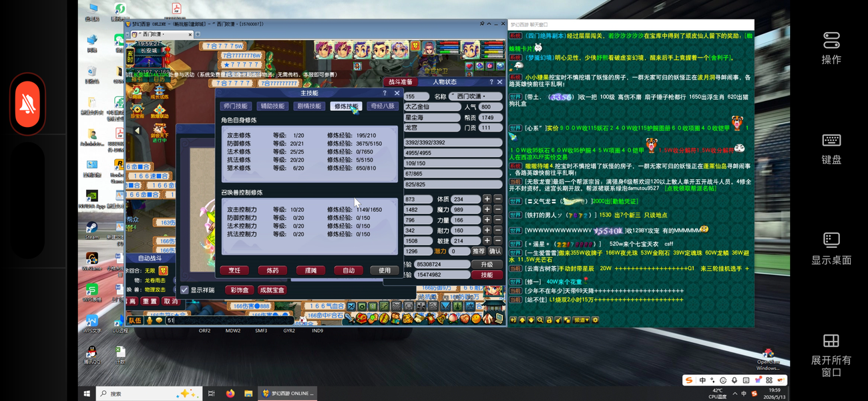Image resolution: width=868 pixels, height=401 pixels.
Task: Click the microphone icon in chat bar
Action: pyautogui.click(x=150, y=321)
